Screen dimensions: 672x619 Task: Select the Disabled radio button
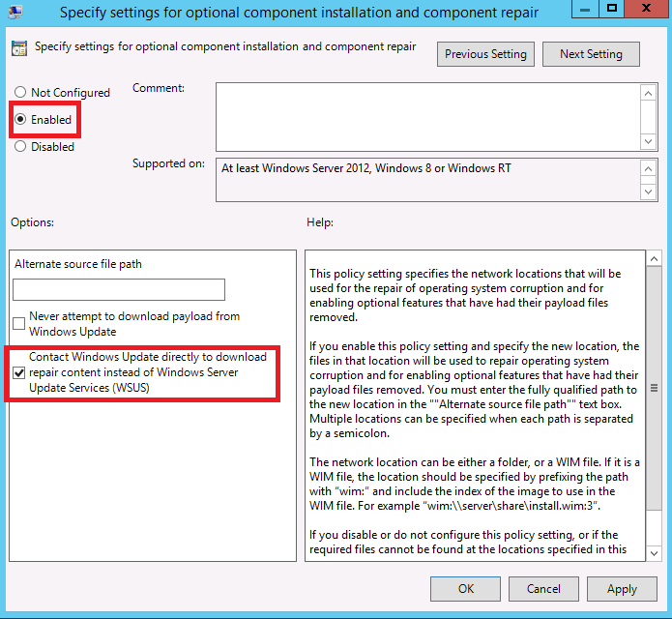(20, 147)
